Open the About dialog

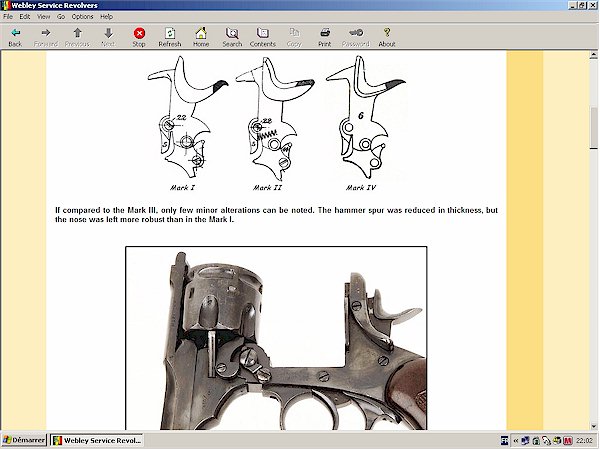[386, 37]
